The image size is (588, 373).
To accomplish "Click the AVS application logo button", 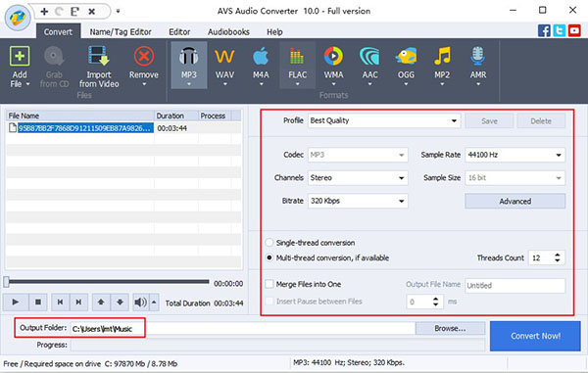I will pos(18,18).
